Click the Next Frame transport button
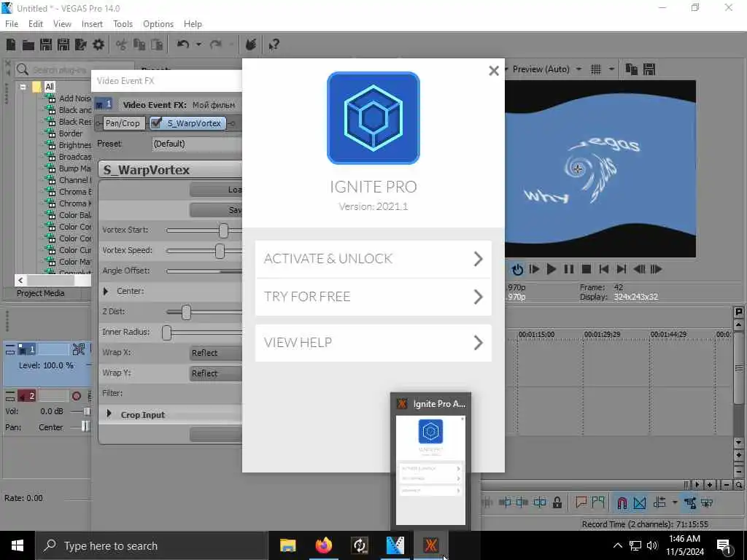Viewport: 747px width, 560px height. click(656, 270)
